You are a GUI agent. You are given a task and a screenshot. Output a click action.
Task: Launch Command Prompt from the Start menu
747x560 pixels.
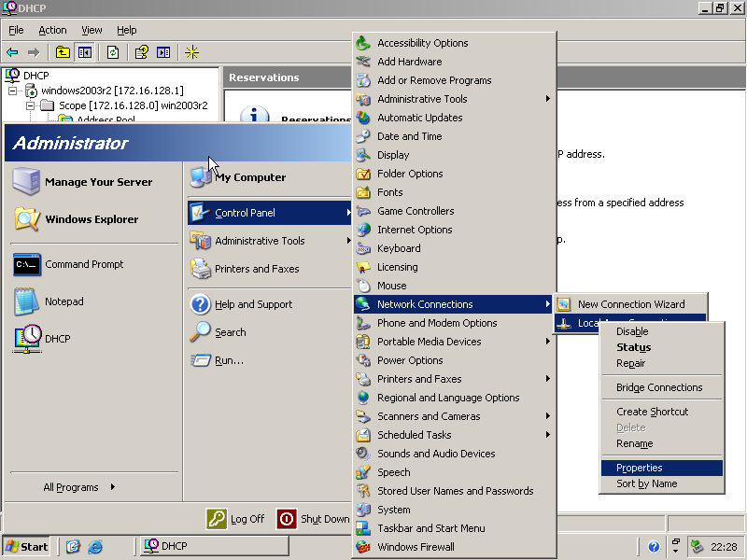coord(84,264)
